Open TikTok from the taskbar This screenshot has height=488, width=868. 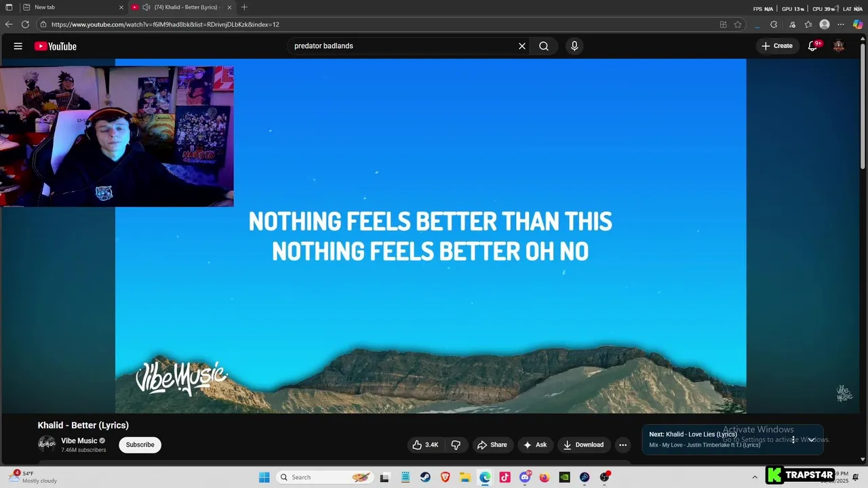(505, 477)
